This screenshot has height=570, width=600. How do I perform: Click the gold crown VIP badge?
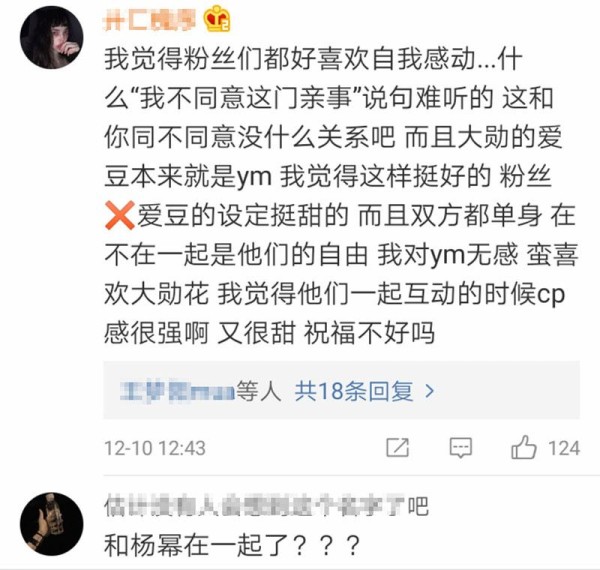217,19
